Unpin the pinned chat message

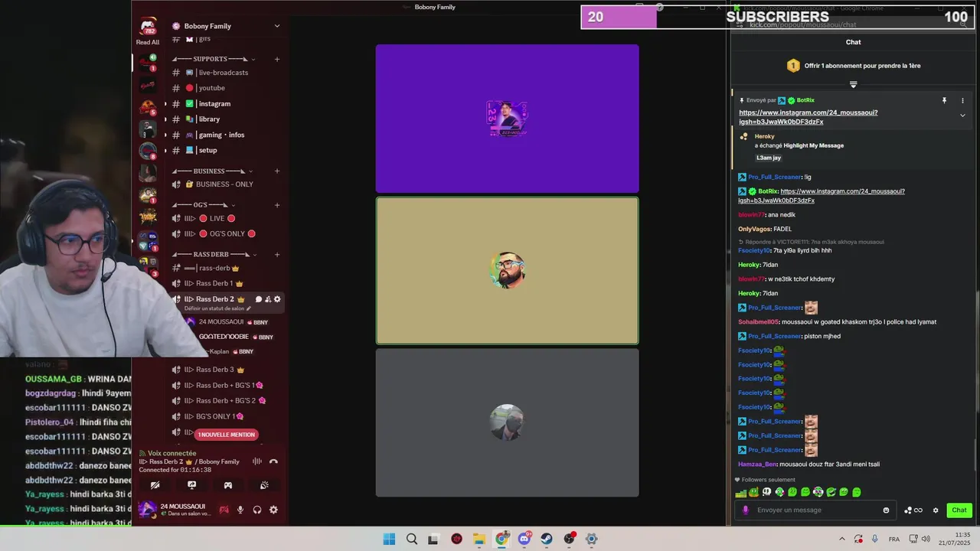(x=944, y=100)
